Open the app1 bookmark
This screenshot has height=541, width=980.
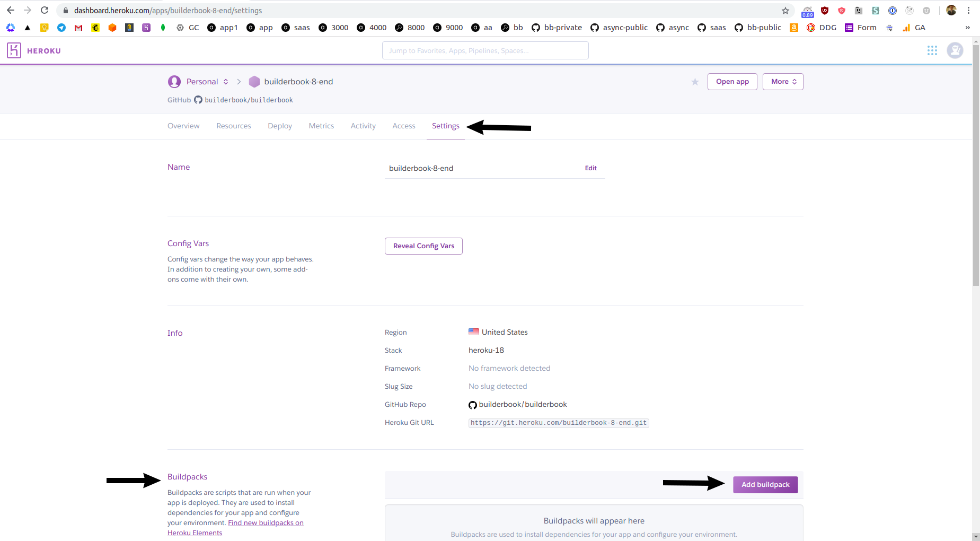click(223, 28)
